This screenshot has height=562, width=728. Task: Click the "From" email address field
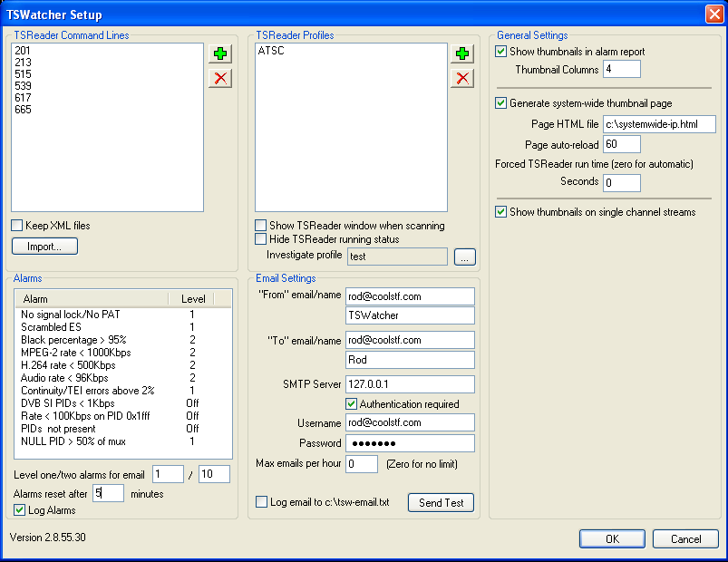click(x=410, y=296)
